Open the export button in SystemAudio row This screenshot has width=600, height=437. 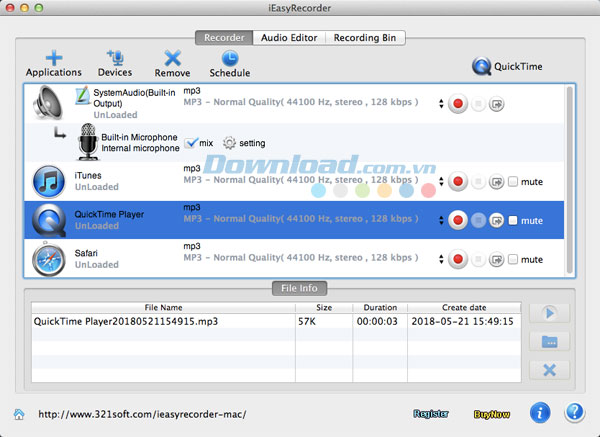tap(497, 104)
